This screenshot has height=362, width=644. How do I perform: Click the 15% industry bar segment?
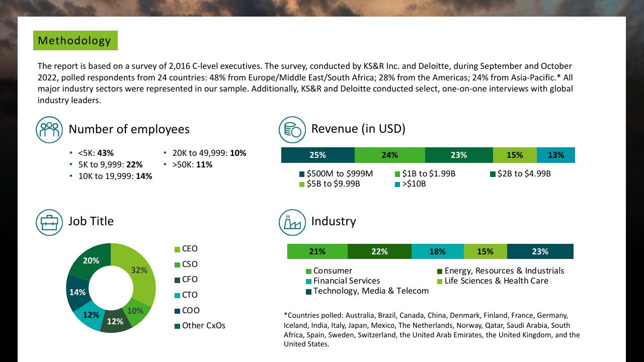[x=486, y=251]
